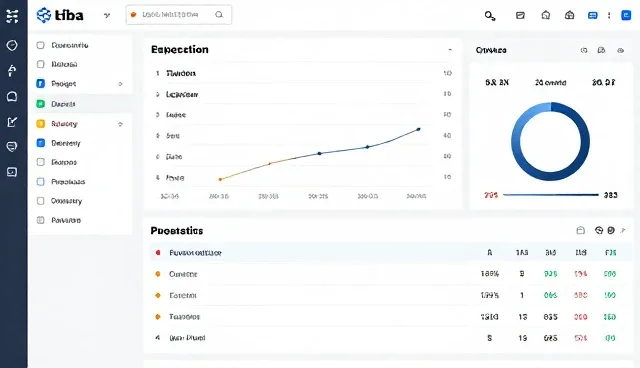The image size is (640, 368).
Task: Click the blue square icon at top right
Action: tap(626, 16)
